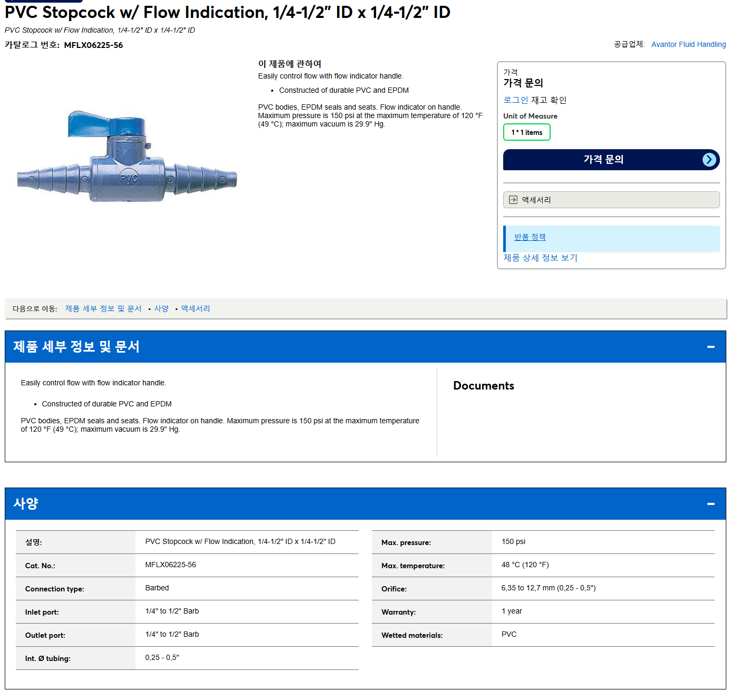Click the main product title heading
This screenshot has height=700, width=730.
pos(228,12)
